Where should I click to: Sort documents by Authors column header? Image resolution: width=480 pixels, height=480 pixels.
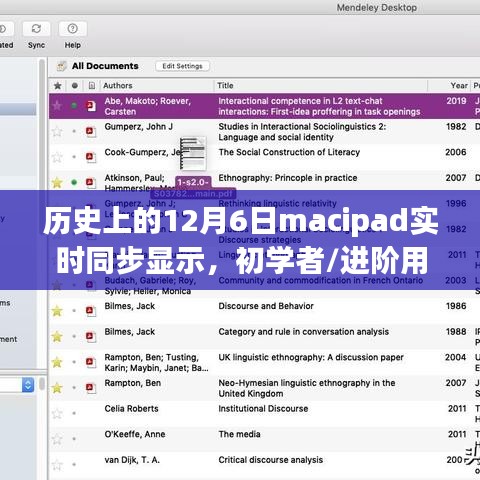coord(118,86)
